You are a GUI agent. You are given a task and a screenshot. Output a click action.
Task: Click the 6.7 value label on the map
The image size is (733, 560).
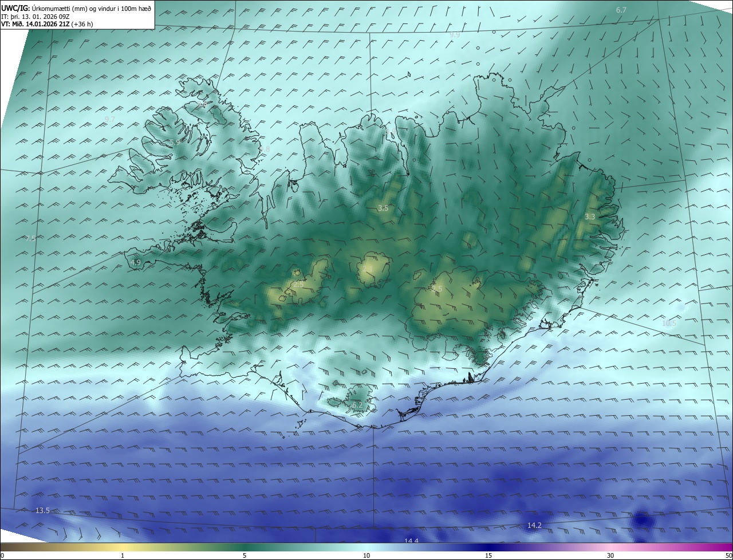click(x=621, y=10)
